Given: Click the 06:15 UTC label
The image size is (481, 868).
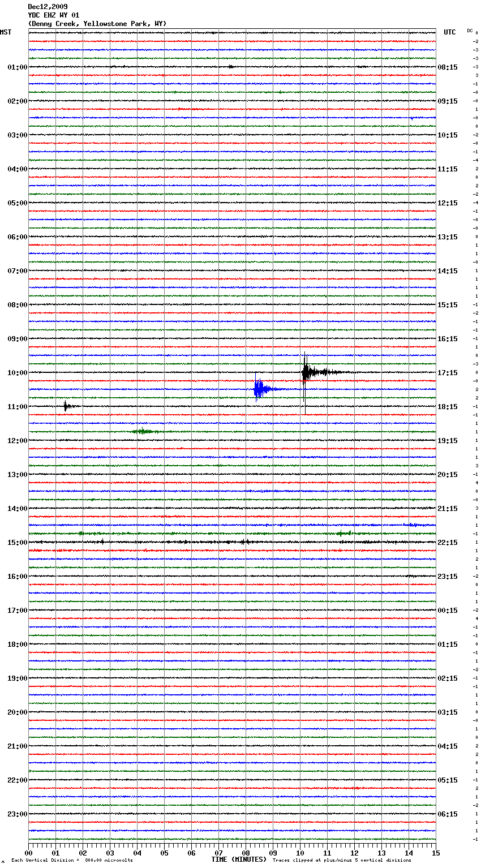Looking at the screenshot, I should (x=448, y=814).
